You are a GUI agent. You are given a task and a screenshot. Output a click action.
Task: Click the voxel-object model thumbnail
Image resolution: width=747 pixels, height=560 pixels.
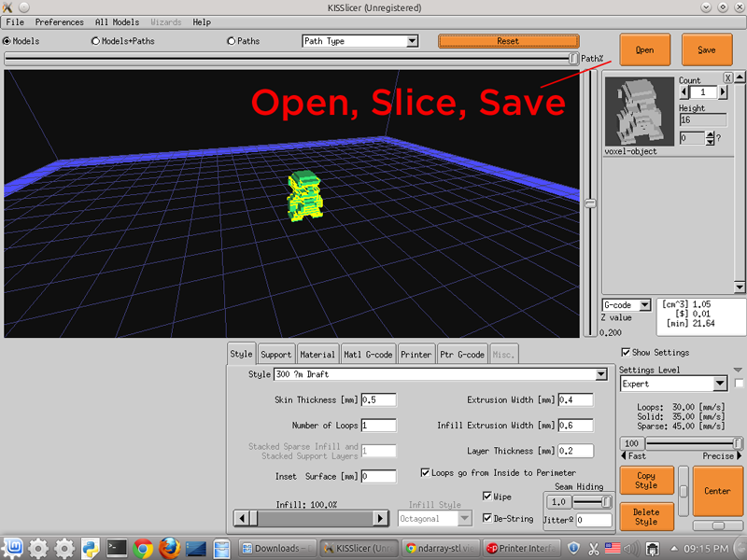(x=640, y=111)
